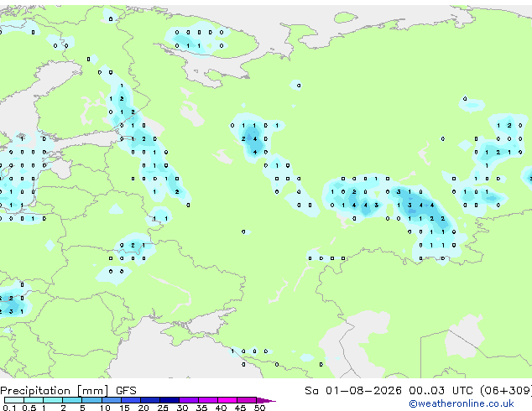The height and width of the screenshot is (411, 532).
Task: Click the legend label '0.1'
Action: (9, 408)
